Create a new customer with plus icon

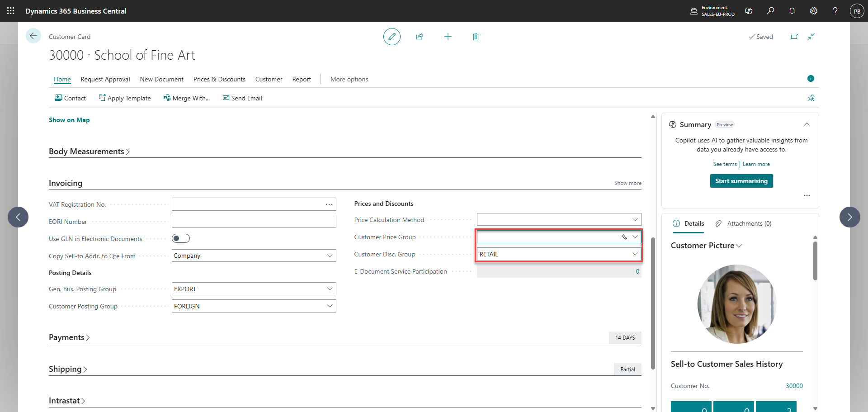[448, 37]
